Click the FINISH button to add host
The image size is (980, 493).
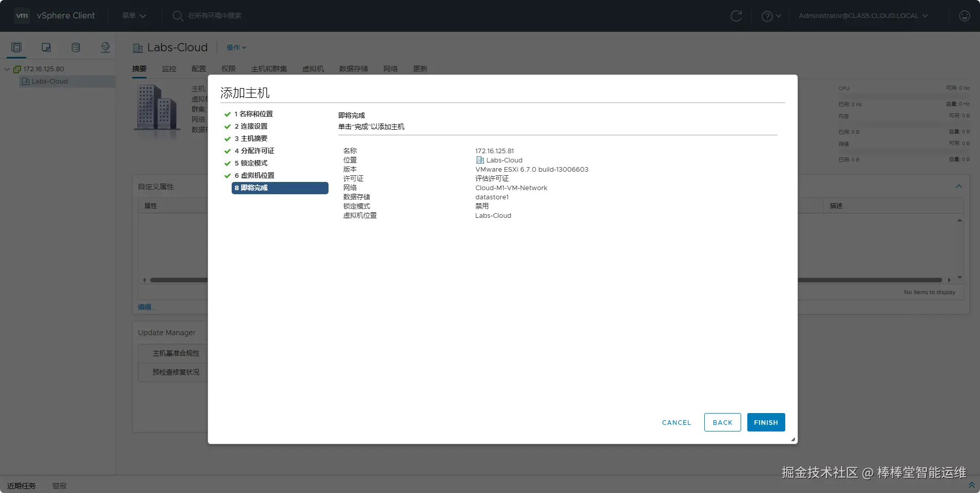pyautogui.click(x=766, y=422)
